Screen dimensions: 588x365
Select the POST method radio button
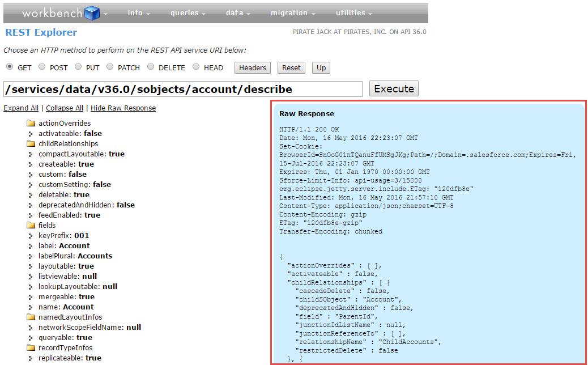(x=42, y=67)
